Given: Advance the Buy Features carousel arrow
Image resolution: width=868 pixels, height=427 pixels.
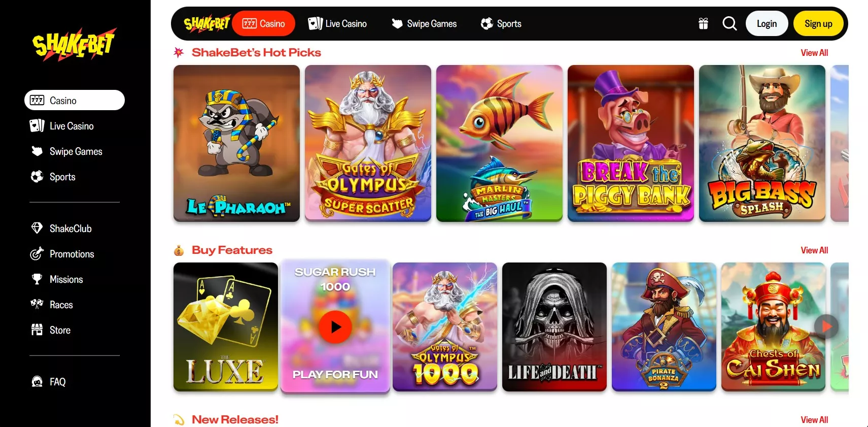Looking at the screenshot, I should [826, 326].
